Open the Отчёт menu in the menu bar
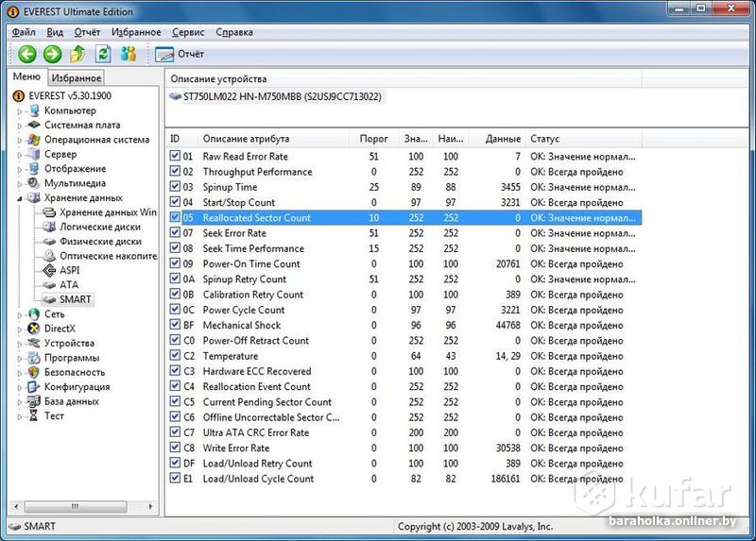The width and height of the screenshot is (756, 541). click(x=87, y=32)
